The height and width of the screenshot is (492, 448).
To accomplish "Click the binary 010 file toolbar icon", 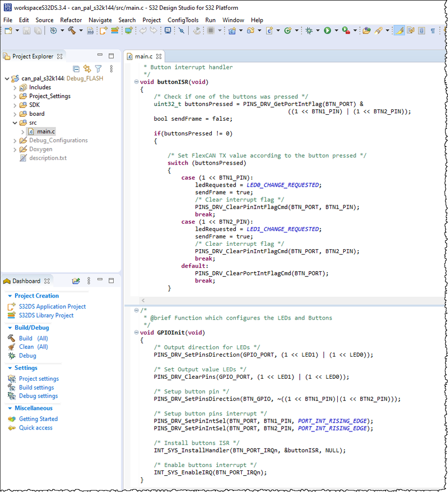I will (x=91, y=31).
